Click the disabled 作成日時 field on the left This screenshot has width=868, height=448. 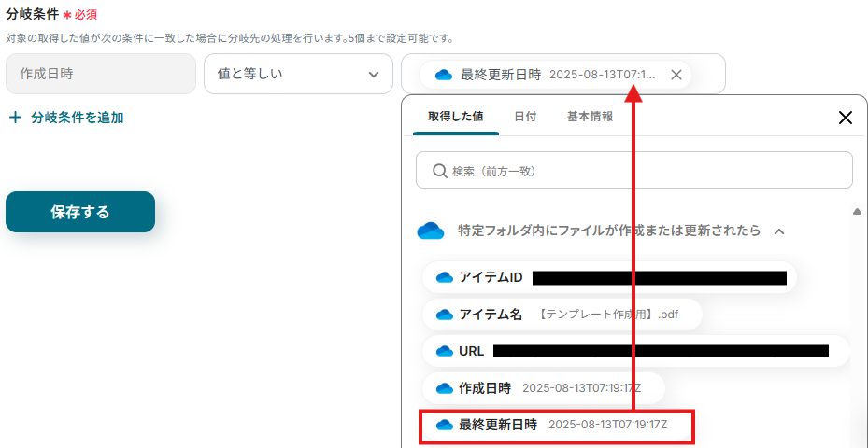(x=101, y=74)
